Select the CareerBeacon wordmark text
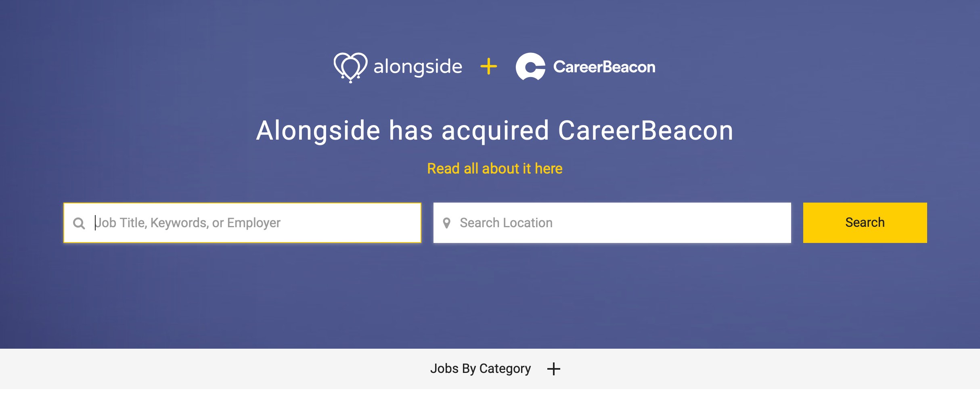 click(604, 67)
